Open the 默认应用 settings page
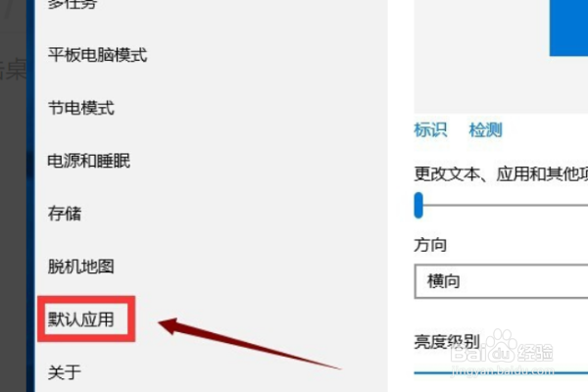The width and height of the screenshot is (588, 392). tap(81, 319)
